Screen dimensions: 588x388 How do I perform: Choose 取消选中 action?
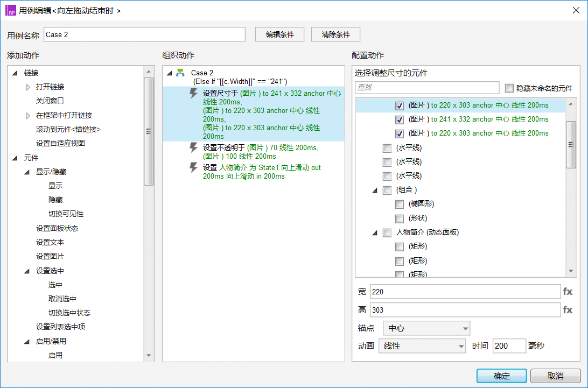pyautogui.click(x=62, y=299)
